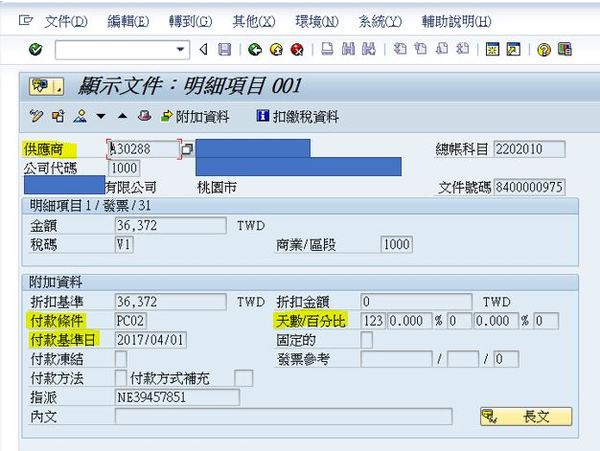Click the 折扣金額 field 0
600x451 pixels.
pos(416,302)
